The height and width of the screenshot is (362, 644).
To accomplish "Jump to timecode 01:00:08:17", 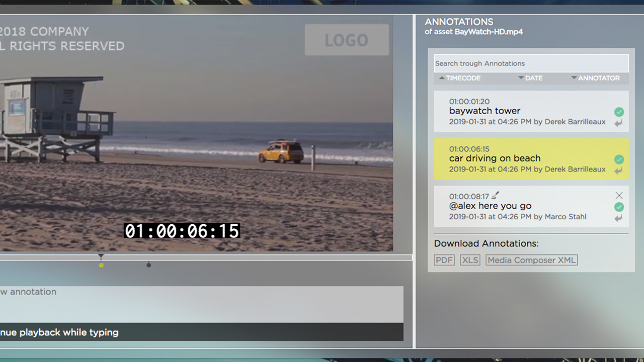I will coord(469,197).
